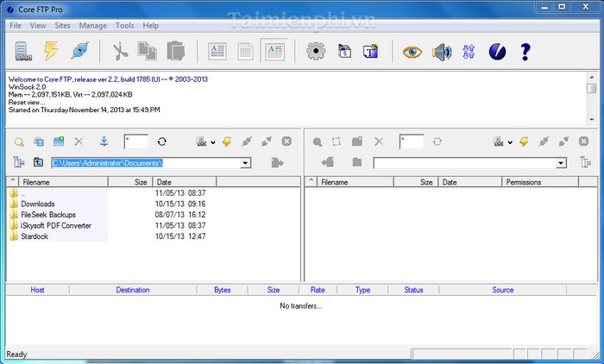The height and width of the screenshot is (364, 604).
Task: Open the local drive selector dropdown arrow
Action: click(212, 142)
